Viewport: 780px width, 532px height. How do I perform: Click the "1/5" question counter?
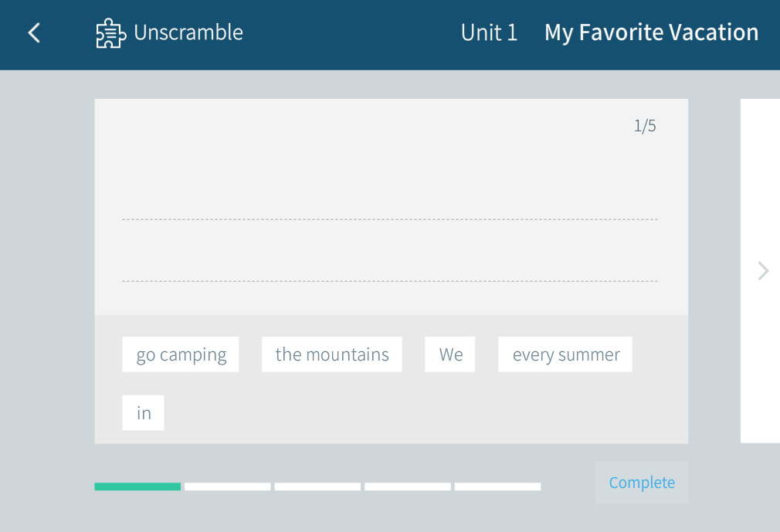point(645,126)
